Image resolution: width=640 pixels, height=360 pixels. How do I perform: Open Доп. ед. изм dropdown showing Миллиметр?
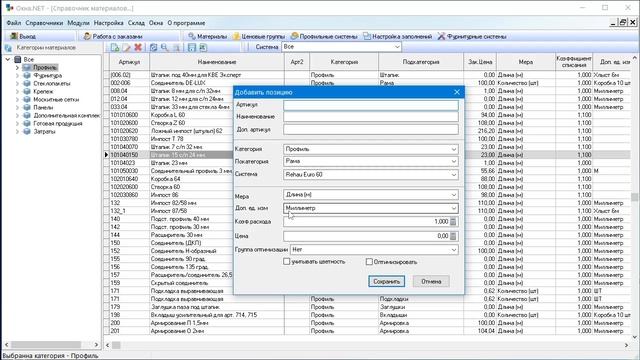[453, 208]
